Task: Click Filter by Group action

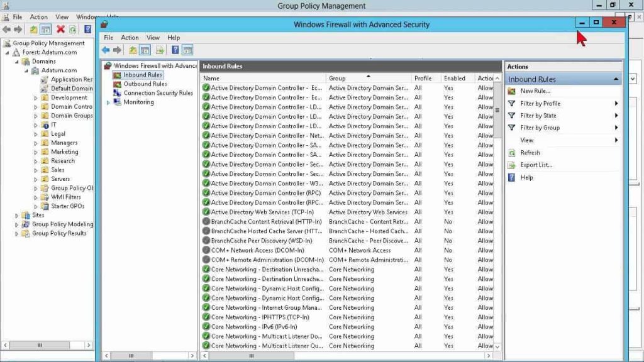Action: point(540,128)
